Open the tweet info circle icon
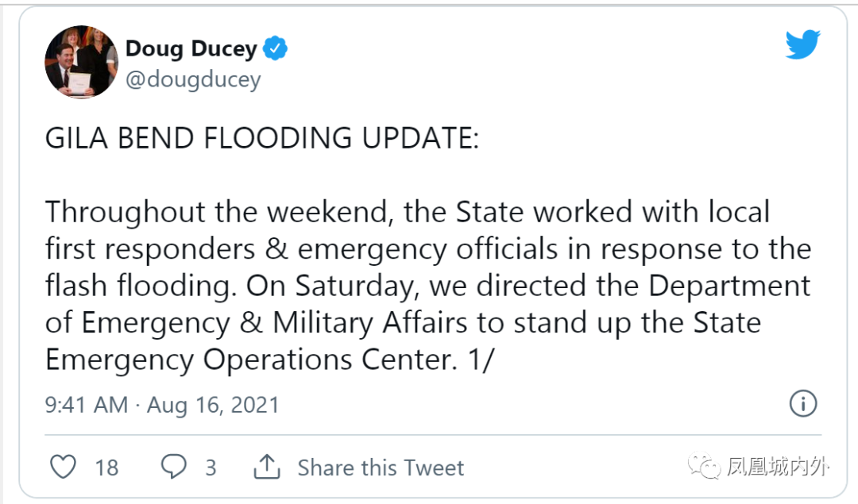The width and height of the screenshot is (858, 504). [803, 403]
